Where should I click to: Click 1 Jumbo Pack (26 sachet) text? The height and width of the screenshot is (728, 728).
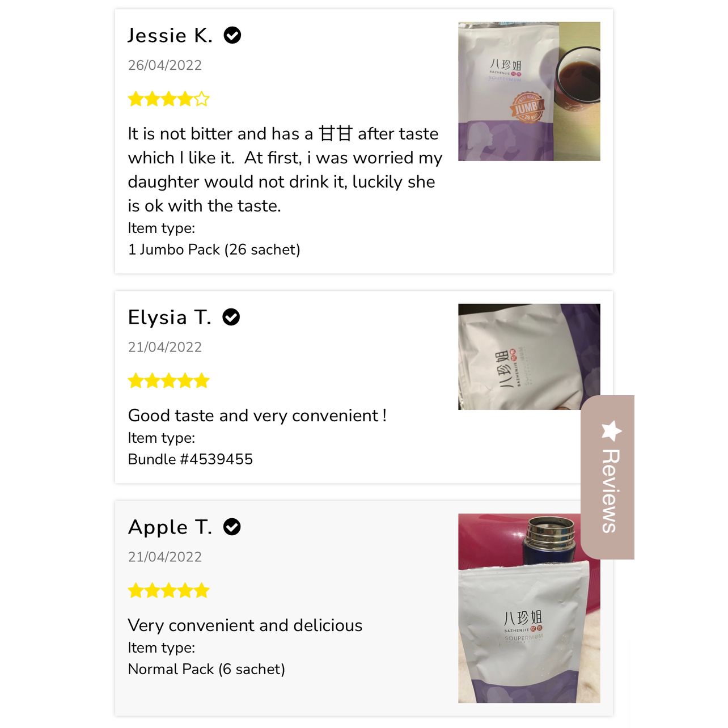pyautogui.click(x=214, y=249)
